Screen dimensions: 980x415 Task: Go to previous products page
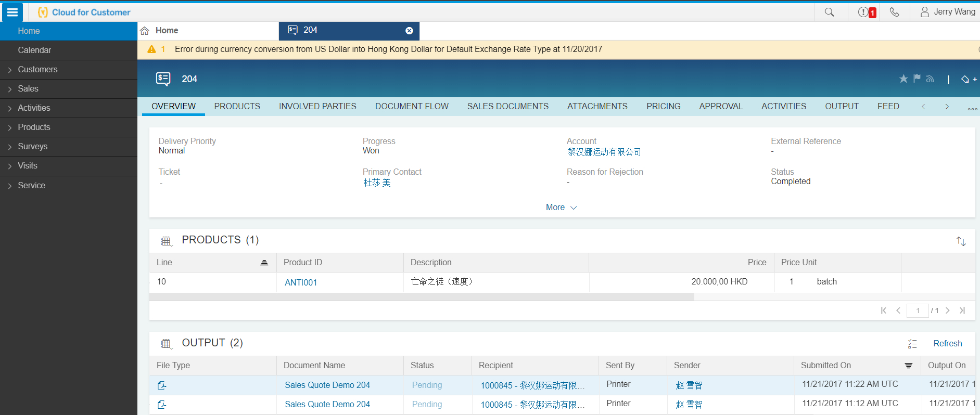[898, 310]
